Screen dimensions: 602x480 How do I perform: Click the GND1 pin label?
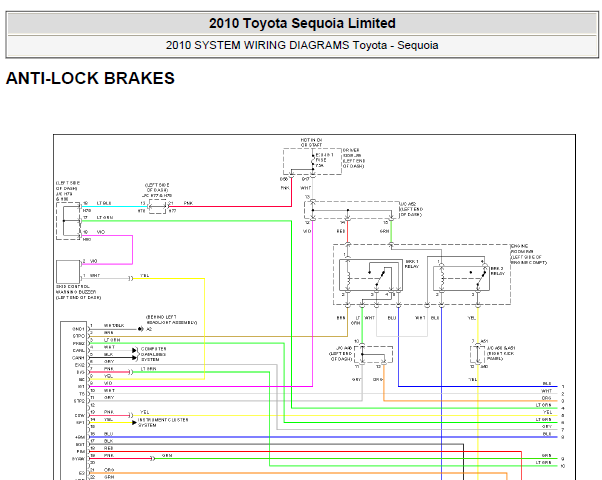[78, 329]
